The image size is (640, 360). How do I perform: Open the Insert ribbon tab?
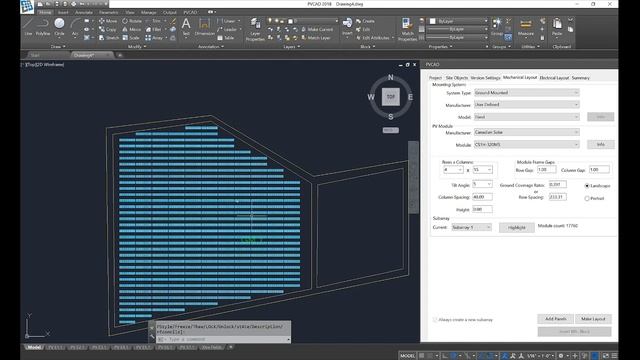coord(63,12)
